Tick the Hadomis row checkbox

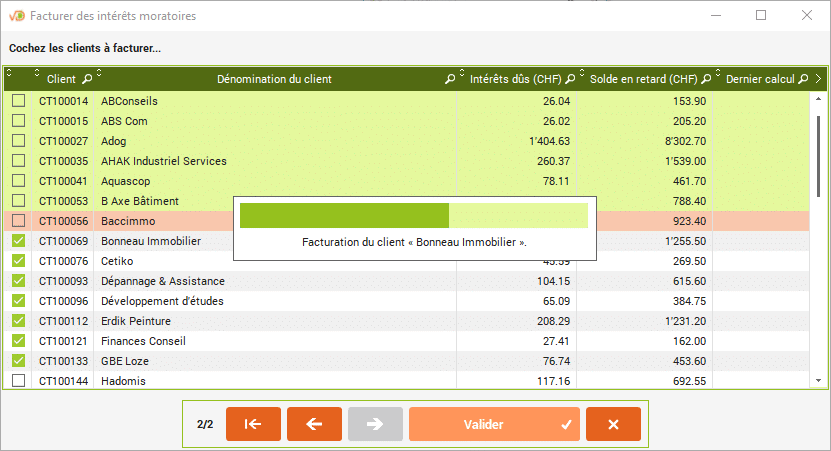19,381
